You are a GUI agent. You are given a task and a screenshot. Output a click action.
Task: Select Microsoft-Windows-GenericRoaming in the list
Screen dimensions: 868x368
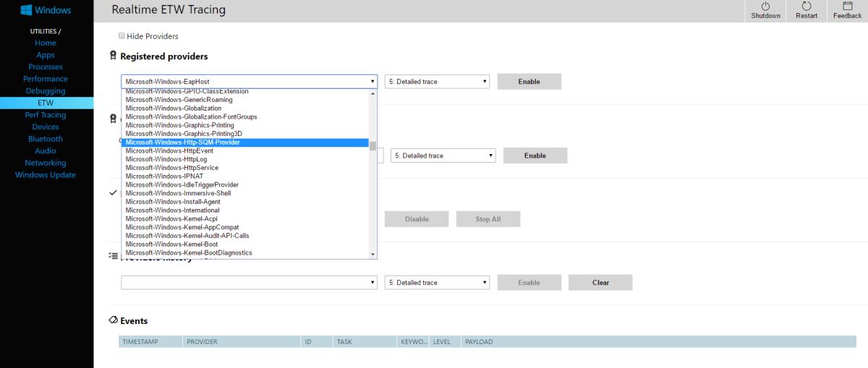click(245, 100)
